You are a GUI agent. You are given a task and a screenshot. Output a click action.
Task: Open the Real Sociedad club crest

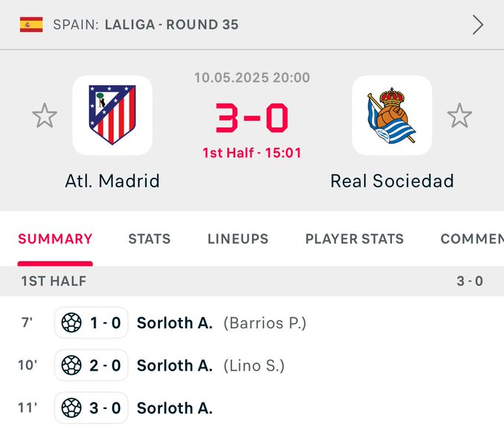(x=392, y=115)
